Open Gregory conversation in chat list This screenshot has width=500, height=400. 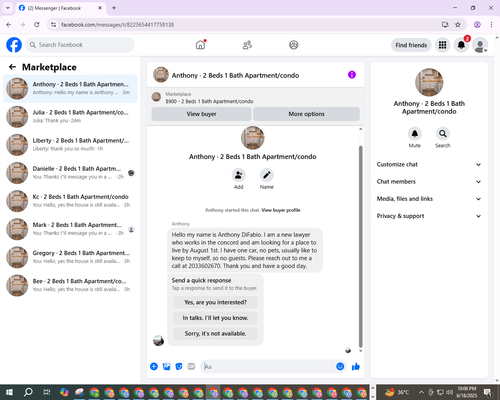tap(70, 257)
